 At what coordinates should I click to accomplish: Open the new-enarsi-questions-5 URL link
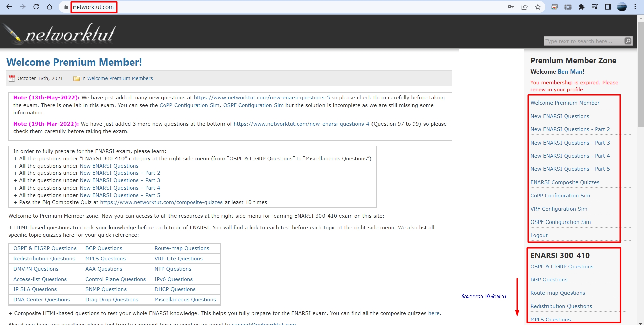(262, 98)
